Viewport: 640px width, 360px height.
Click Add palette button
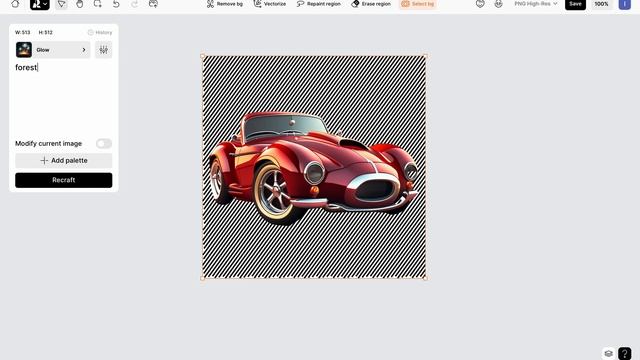click(x=64, y=160)
